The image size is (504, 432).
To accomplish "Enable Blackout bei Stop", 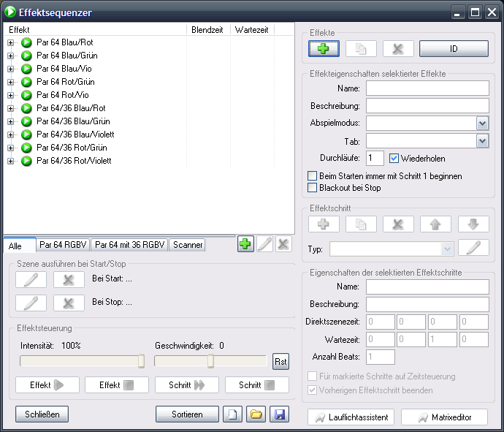I will (x=312, y=188).
